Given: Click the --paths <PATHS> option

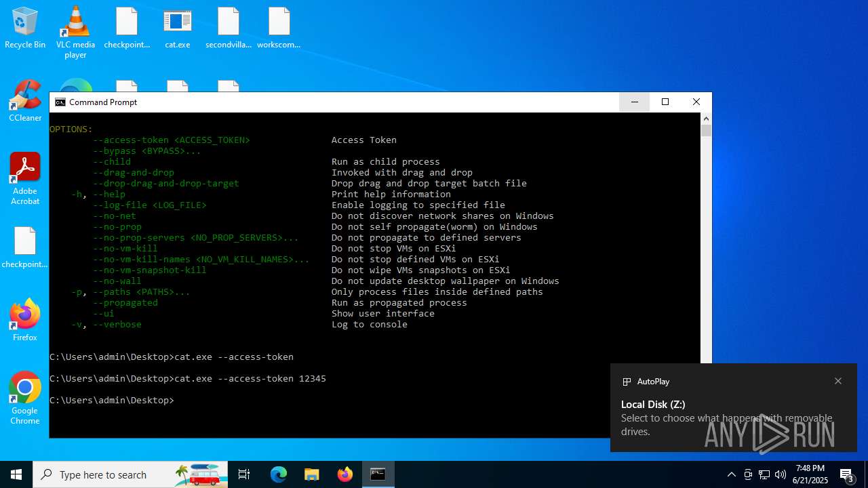Looking at the screenshot, I should point(131,292).
